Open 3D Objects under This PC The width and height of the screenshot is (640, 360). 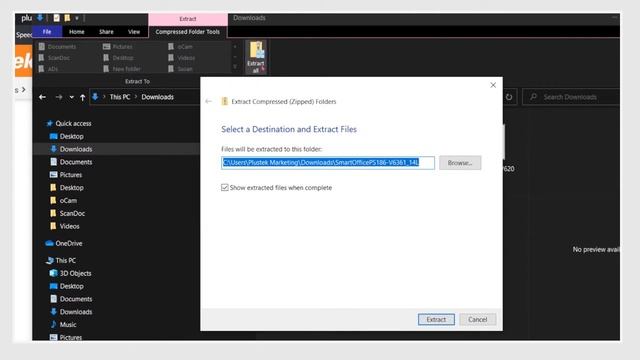(76, 273)
